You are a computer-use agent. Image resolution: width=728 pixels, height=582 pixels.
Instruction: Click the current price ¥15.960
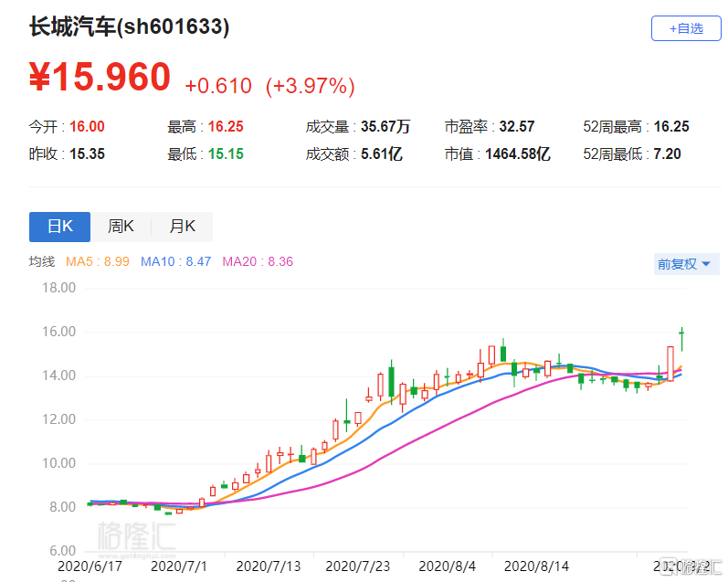coord(100,77)
